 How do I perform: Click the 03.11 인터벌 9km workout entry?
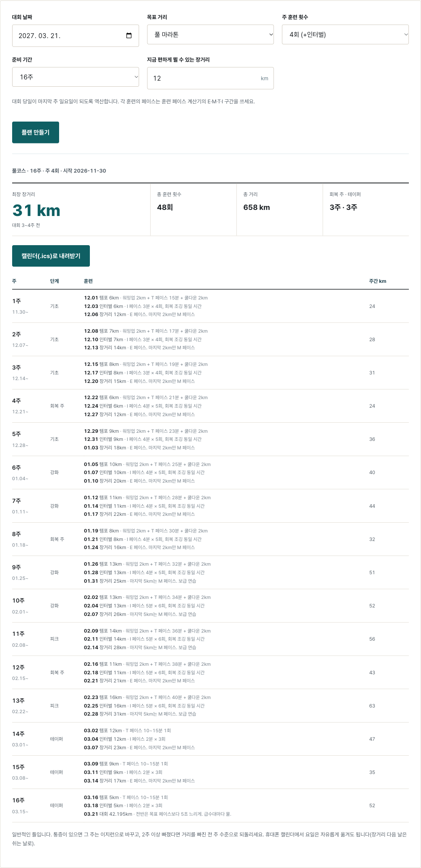pos(123,772)
